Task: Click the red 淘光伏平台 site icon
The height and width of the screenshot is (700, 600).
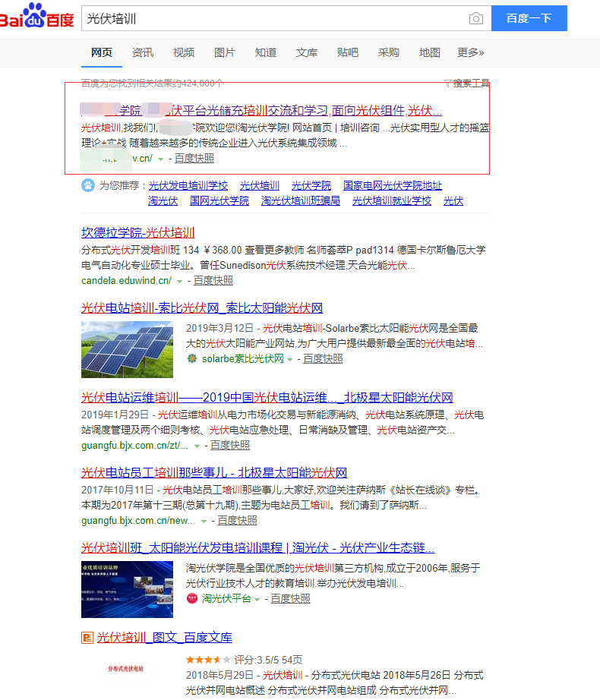Action: tap(192, 598)
